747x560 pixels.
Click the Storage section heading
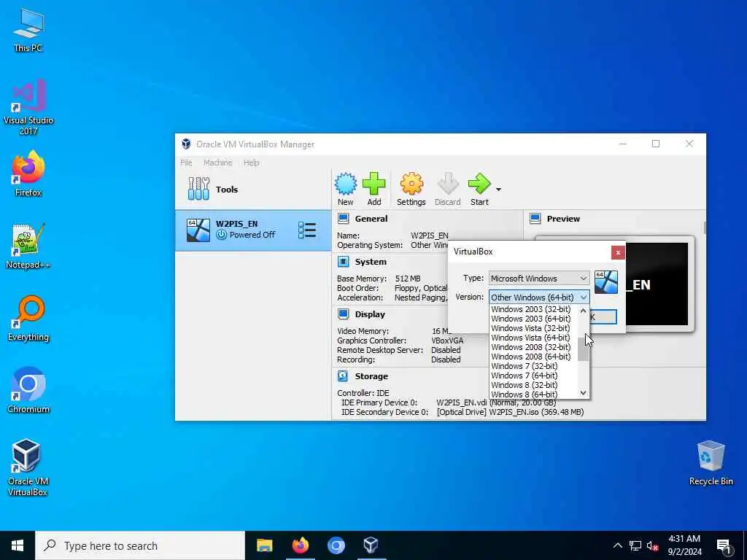click(371, 376)
